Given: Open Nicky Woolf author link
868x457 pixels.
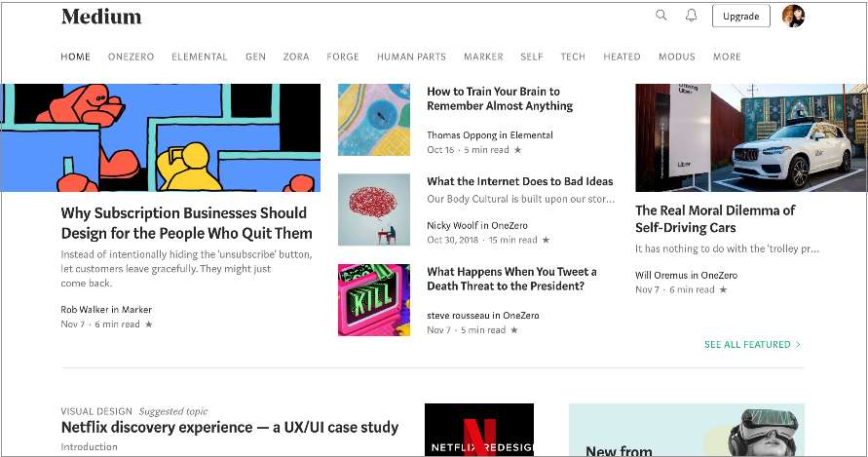Looking at the screenshot, I should pos(452,225).
